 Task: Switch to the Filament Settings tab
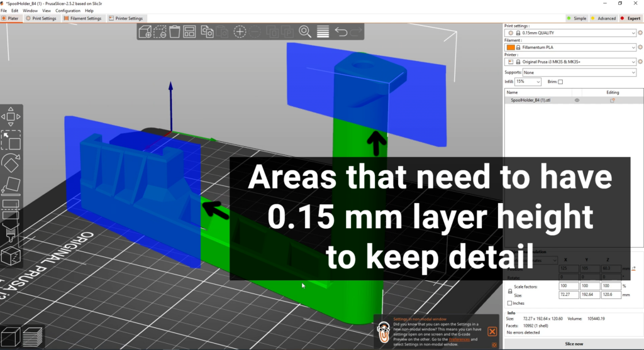point(82,18)
